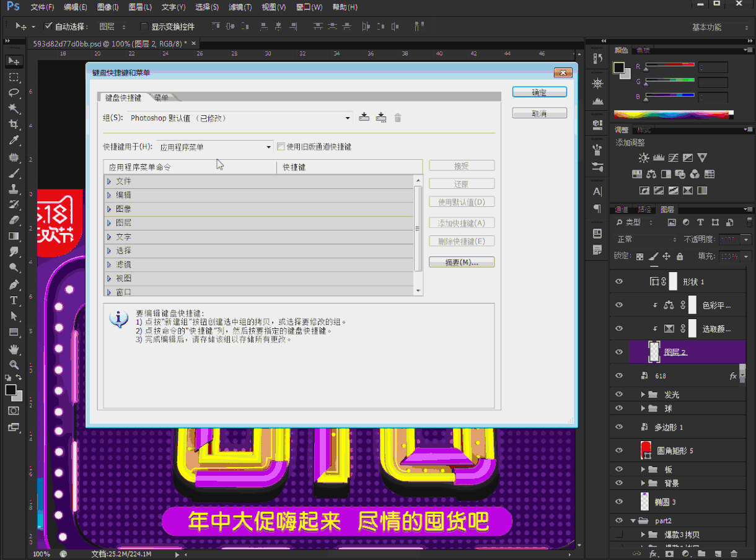Screen dimensions: 756x560
Task: Enable 使用旧版通道快捷键 checkbox
Action: (281, 147)
